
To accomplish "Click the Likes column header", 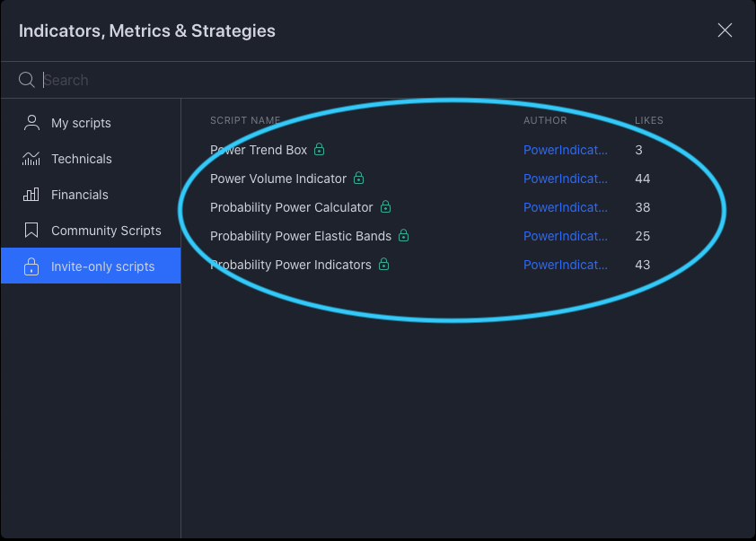I will coord(648,120).
